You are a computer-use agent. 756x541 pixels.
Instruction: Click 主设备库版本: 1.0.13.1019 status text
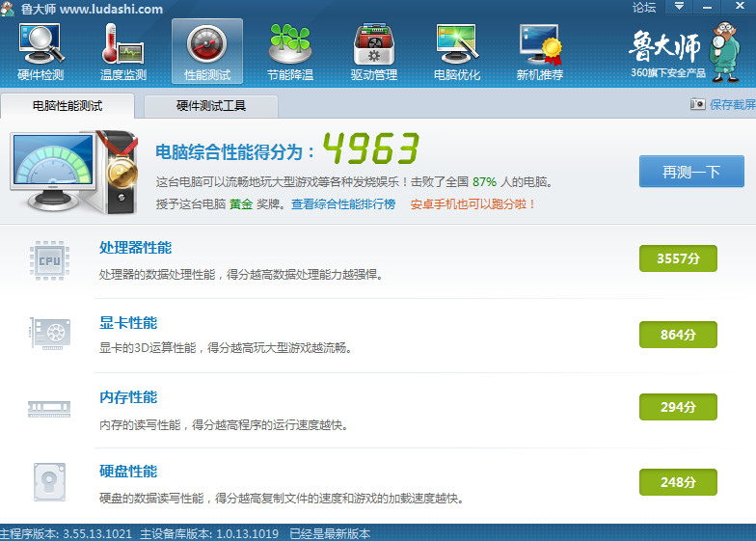pyautogui.click(x=209, y=534)
